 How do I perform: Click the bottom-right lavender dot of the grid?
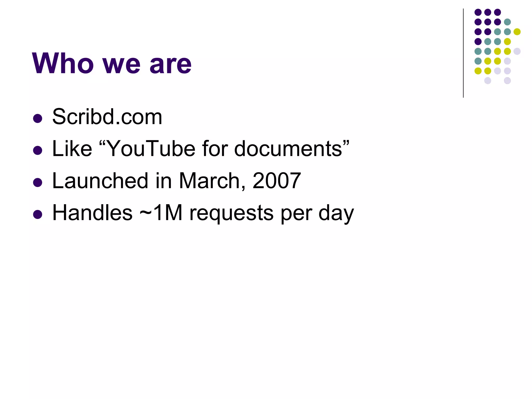click(507, 81)
